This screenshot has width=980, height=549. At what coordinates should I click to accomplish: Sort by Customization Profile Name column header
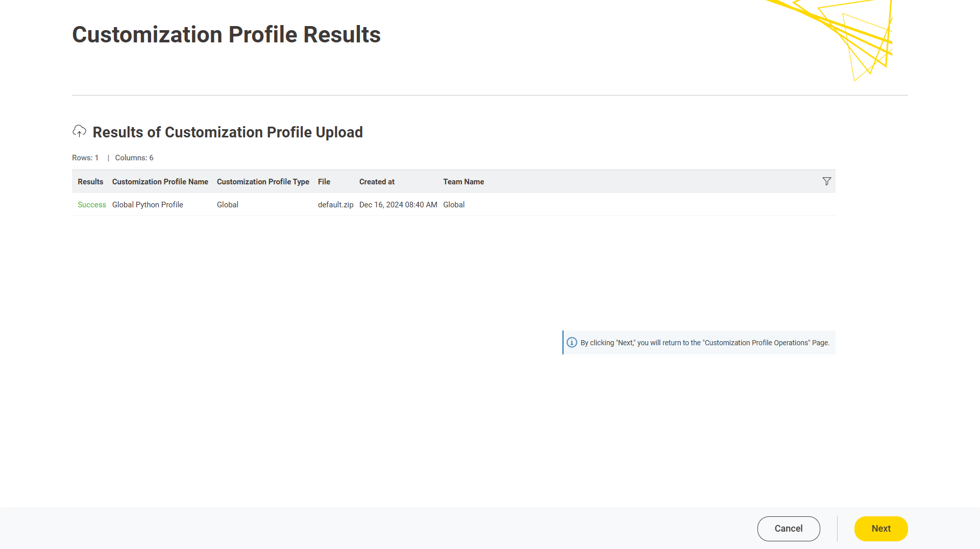pos(160,182)
